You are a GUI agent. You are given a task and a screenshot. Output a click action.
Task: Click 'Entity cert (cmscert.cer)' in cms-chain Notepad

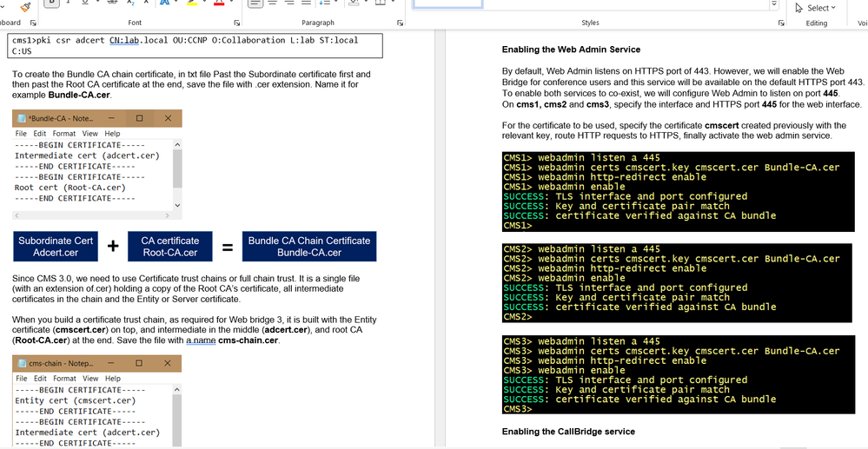point(76,400)
